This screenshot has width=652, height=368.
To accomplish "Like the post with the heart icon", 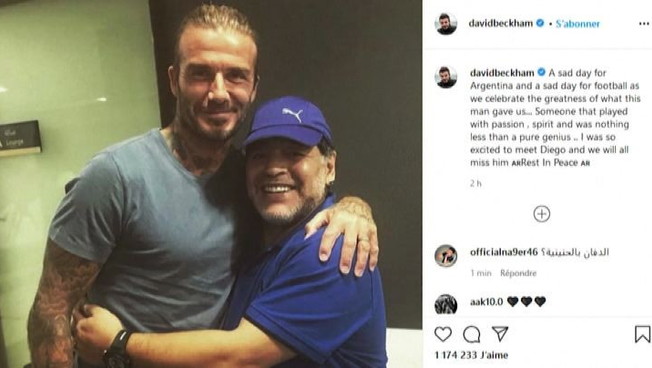I will [x=443, y=334].
